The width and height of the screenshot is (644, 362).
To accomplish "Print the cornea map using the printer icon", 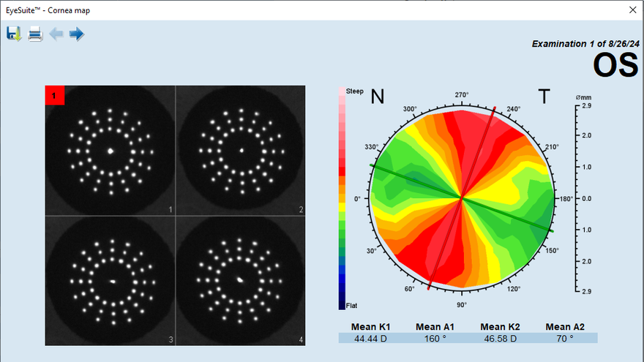I will 35,34.
